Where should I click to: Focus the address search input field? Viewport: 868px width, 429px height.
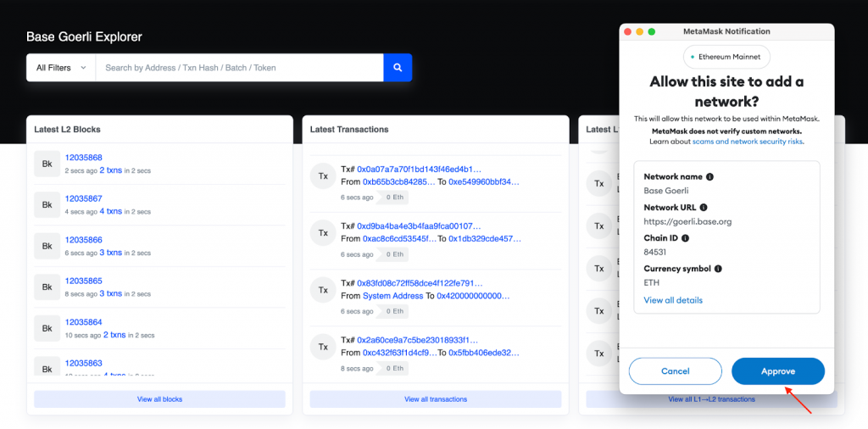point(239,68)
